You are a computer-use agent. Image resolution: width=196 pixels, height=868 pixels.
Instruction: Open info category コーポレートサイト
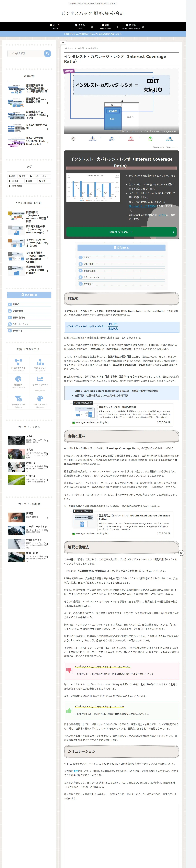(29, 530)
